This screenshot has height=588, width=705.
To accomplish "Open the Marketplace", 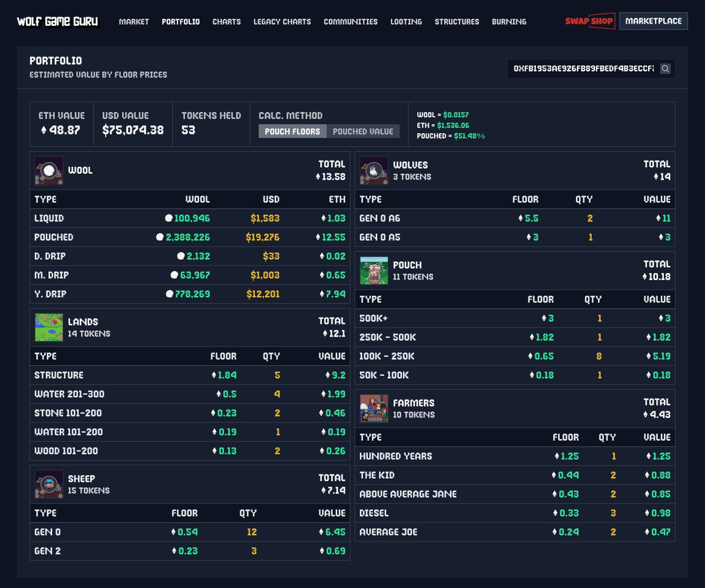I will tap(653, 21).
